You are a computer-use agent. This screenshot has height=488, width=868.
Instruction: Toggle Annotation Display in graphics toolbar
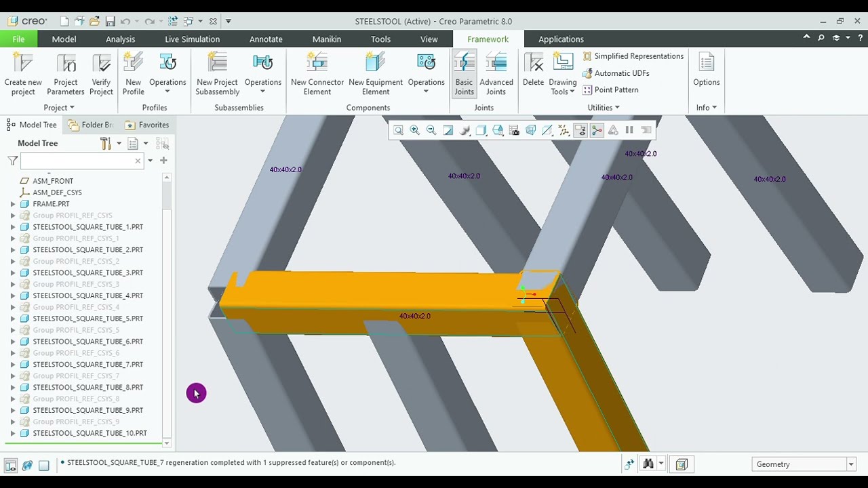pyautogui.click(x=580, y=130)
